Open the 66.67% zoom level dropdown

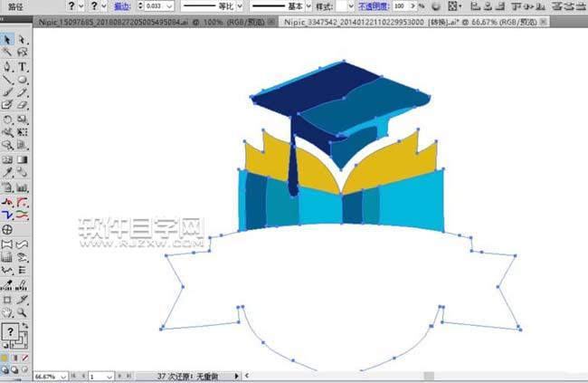tap(63, 377)
